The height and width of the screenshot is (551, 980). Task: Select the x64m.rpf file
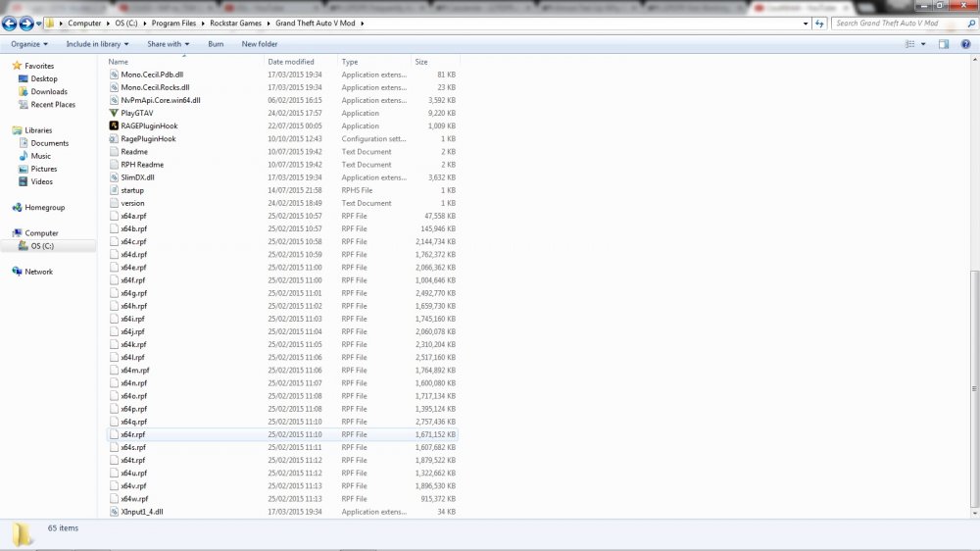(135, 371)
